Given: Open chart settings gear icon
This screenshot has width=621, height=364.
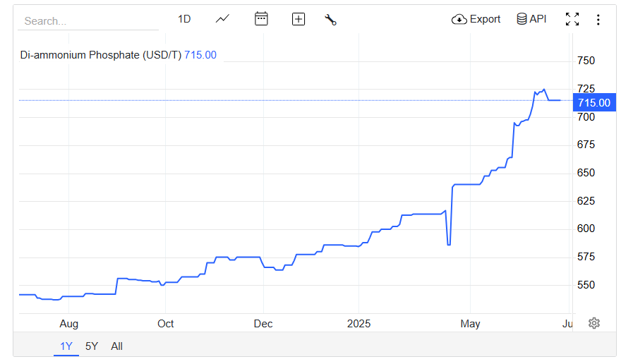Looking at the screenshot, I should pos(593,323).
